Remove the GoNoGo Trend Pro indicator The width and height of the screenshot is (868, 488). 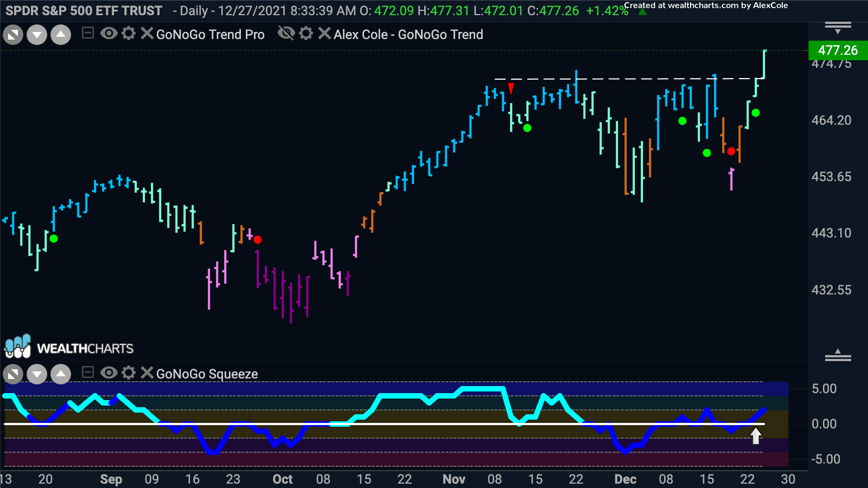(147, 34)
